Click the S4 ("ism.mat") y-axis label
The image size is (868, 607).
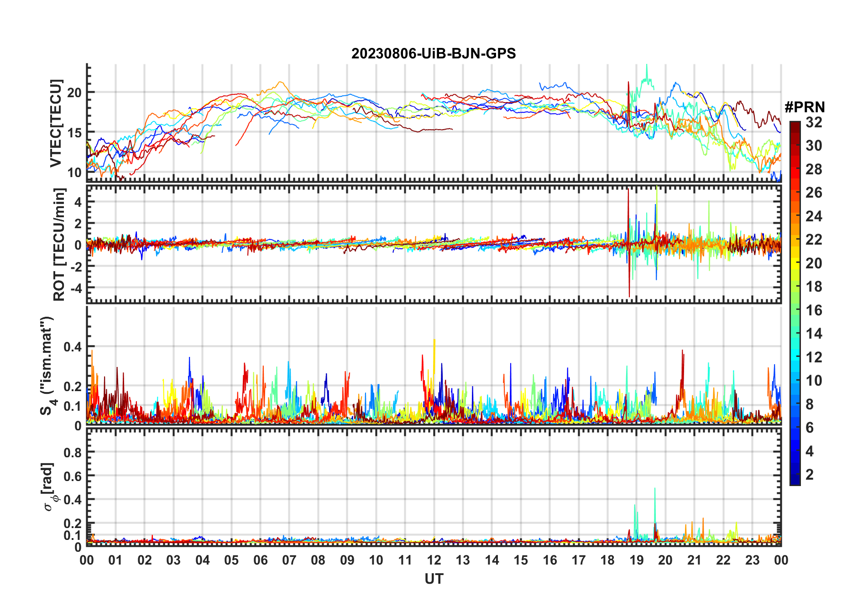tap(47, 366)
